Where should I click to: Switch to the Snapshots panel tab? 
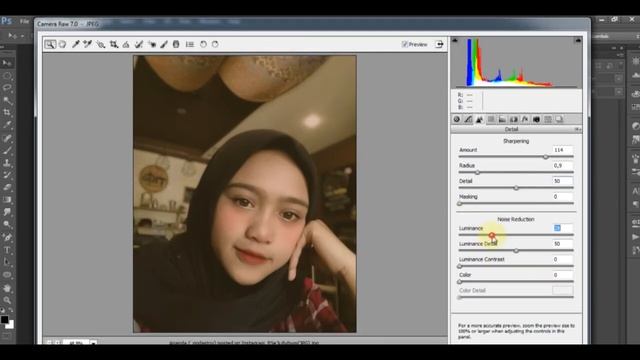pyautogui.click(x=559, y=119)
